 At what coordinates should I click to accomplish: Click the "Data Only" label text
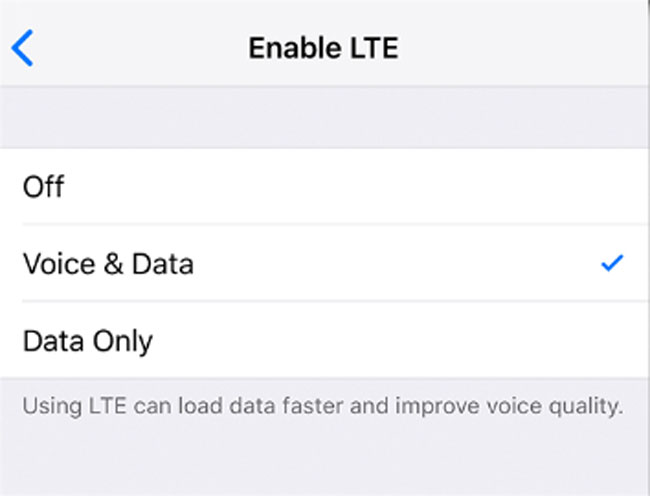coord(87,341)
